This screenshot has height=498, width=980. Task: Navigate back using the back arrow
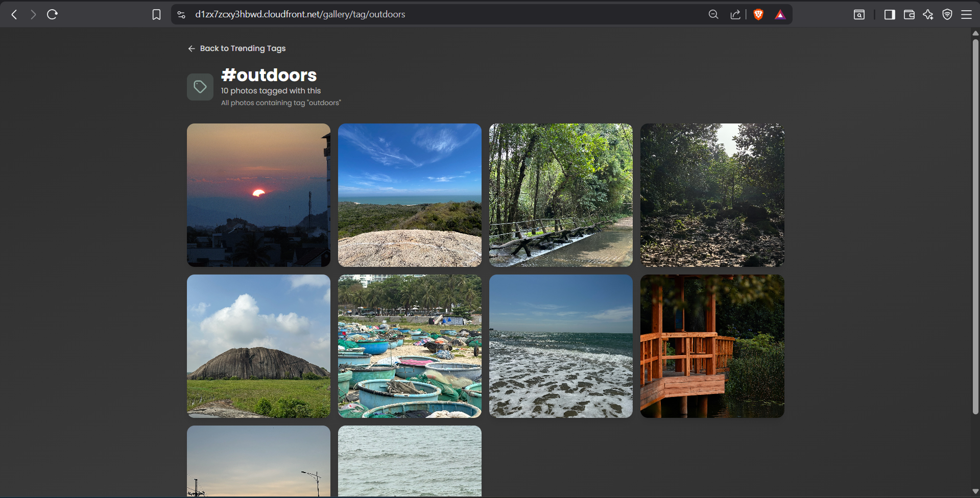[x=13, y=14]
